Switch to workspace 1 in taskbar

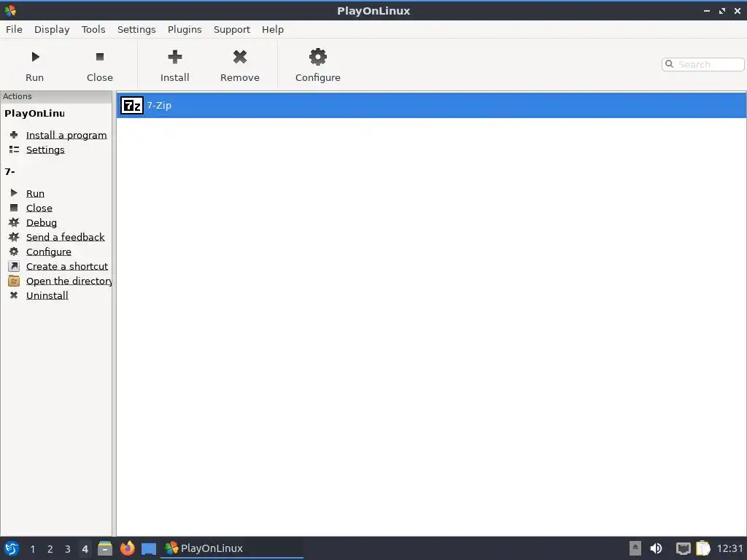(32, 549)
